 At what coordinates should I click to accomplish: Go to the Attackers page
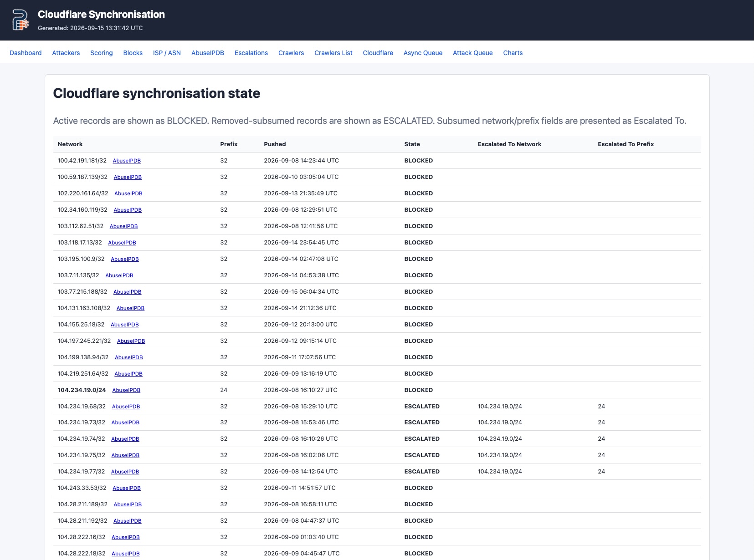[x=66, y=53]
